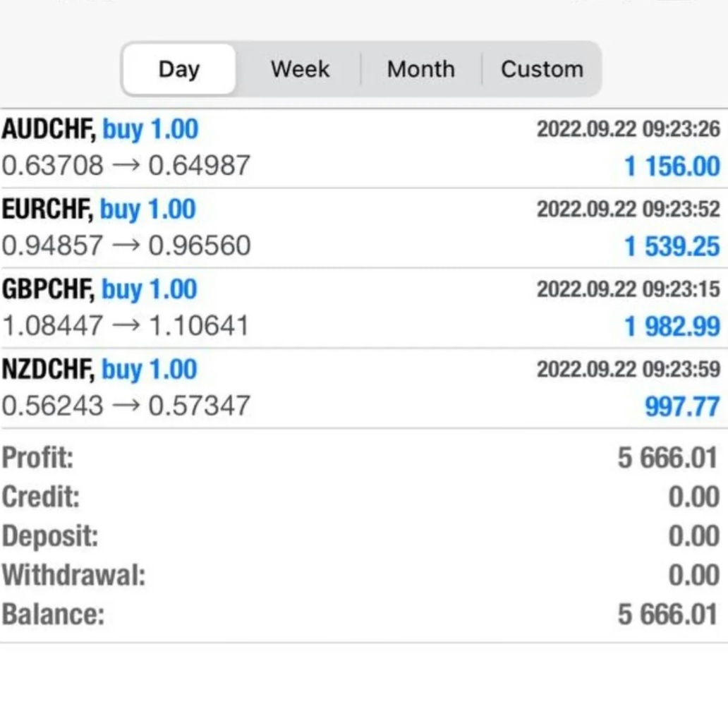Image resolution: width=728 pixels, height=728 pixels.
Task: Switch to the Month tab
Action: [x=421, y=69]
